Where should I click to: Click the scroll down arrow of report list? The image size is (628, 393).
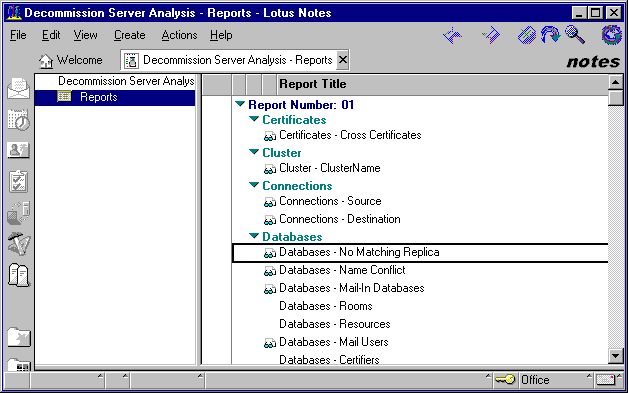coord(616,355)
